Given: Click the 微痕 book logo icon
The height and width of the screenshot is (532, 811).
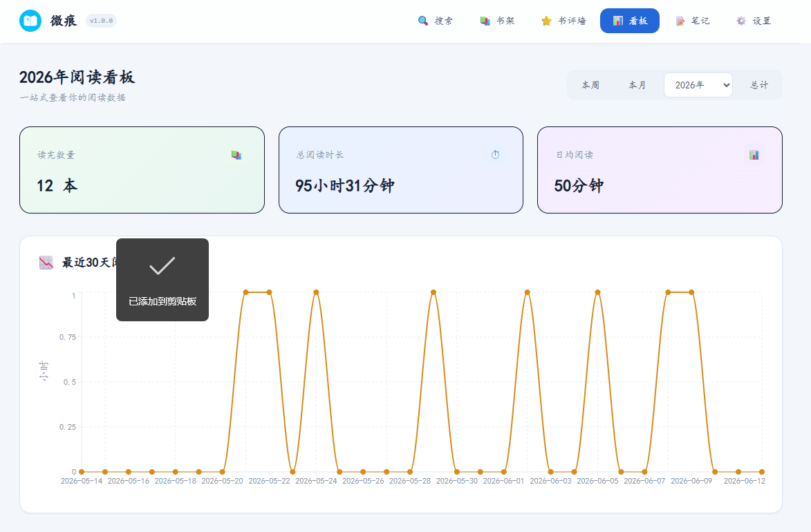Looking at the screenshot, I should (30, 21).
